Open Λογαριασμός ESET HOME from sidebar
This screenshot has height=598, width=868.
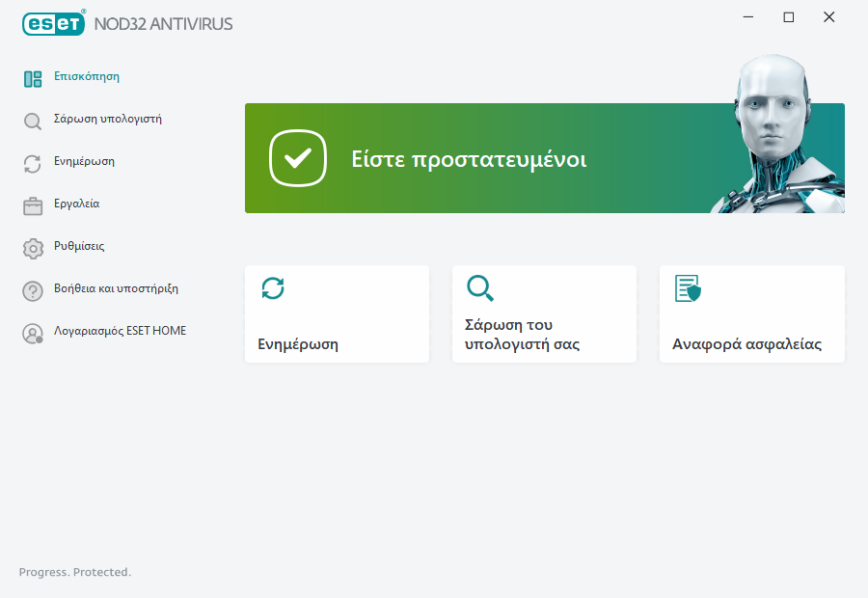point(121,333)
